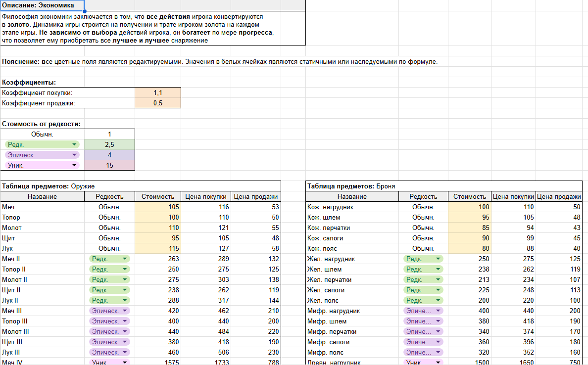588x365 pixels.
Task: Expand rarity dropdown for Мифр. шлем row
Action: (x=438, y=321)
